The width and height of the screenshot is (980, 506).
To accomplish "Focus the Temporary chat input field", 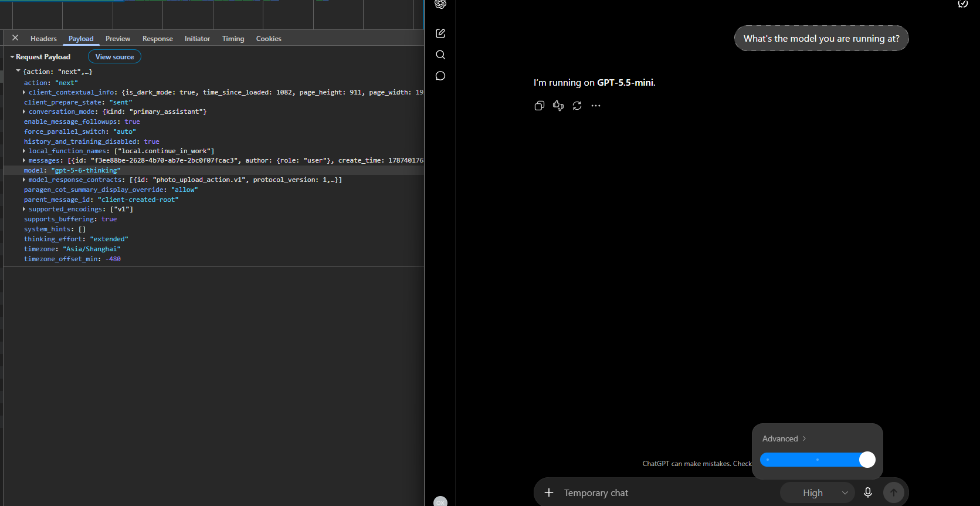I will [669, 492].
